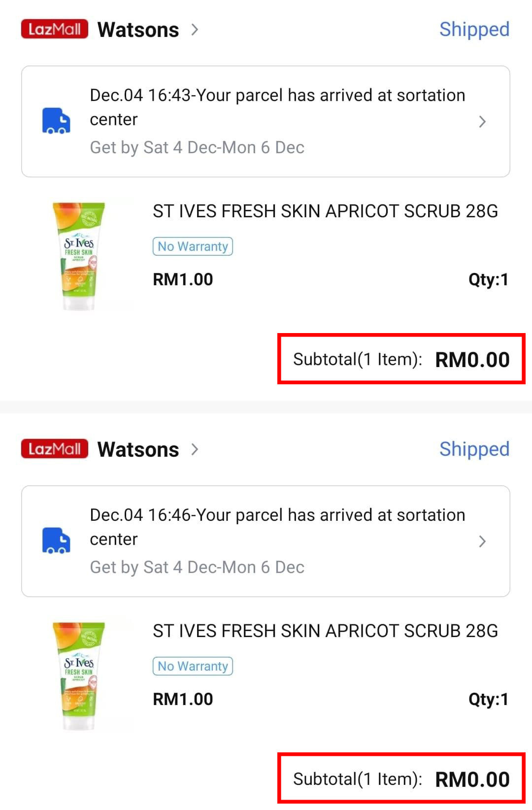
Task: Tap the first No Warranty tag
Action: click(193, 246)
